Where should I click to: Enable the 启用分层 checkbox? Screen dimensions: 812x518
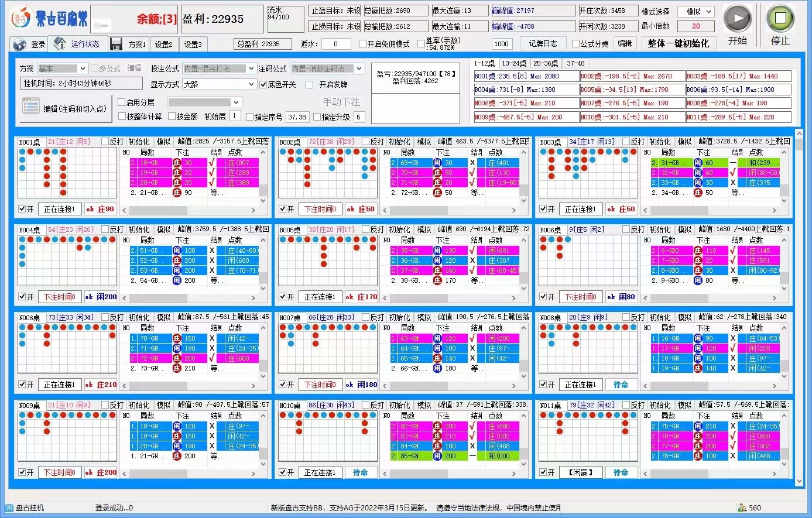click(122, 102)
